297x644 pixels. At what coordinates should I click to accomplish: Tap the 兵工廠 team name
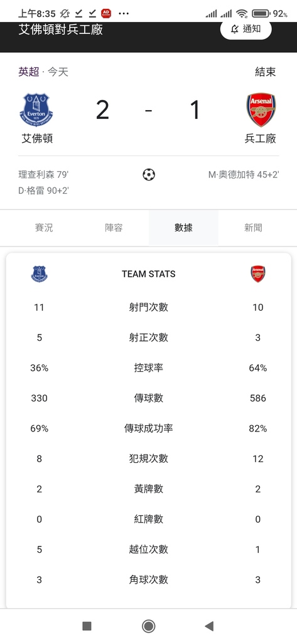pos(261,138)
